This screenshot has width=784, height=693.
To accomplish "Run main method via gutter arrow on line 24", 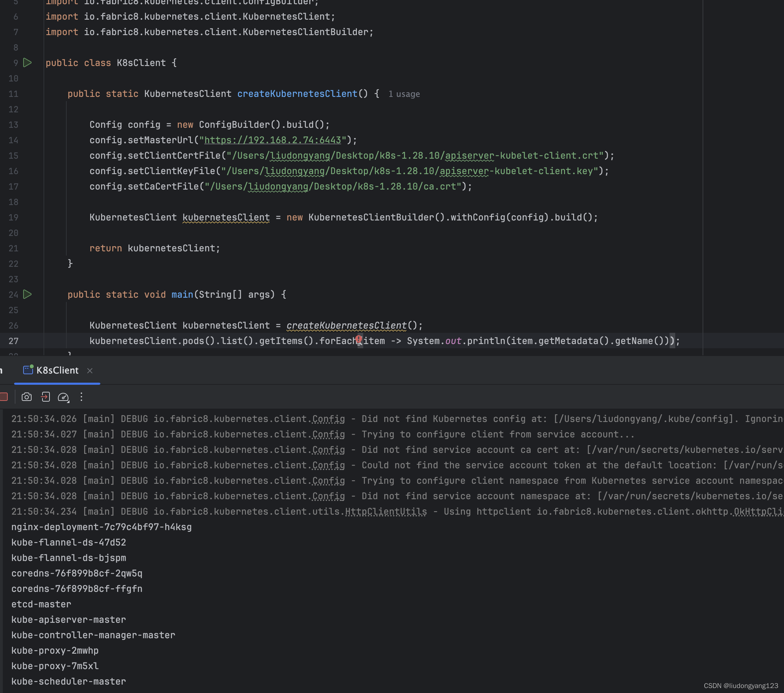I will 27,295.
